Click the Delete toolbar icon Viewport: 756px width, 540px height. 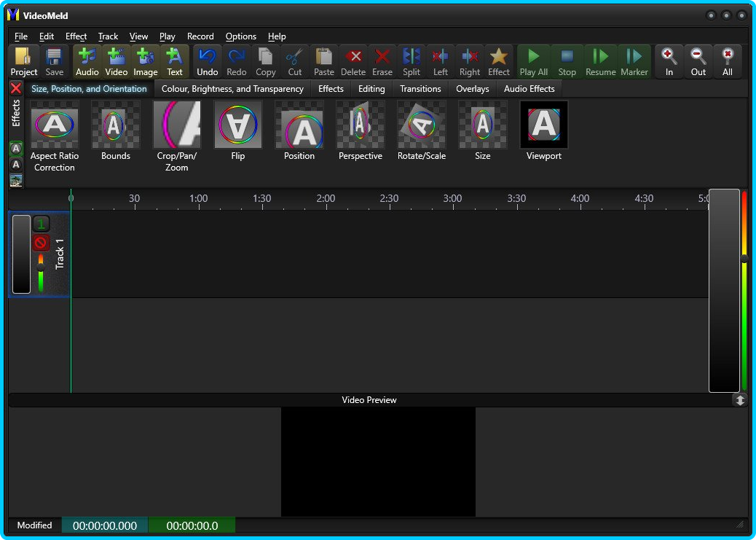point(353,62)
